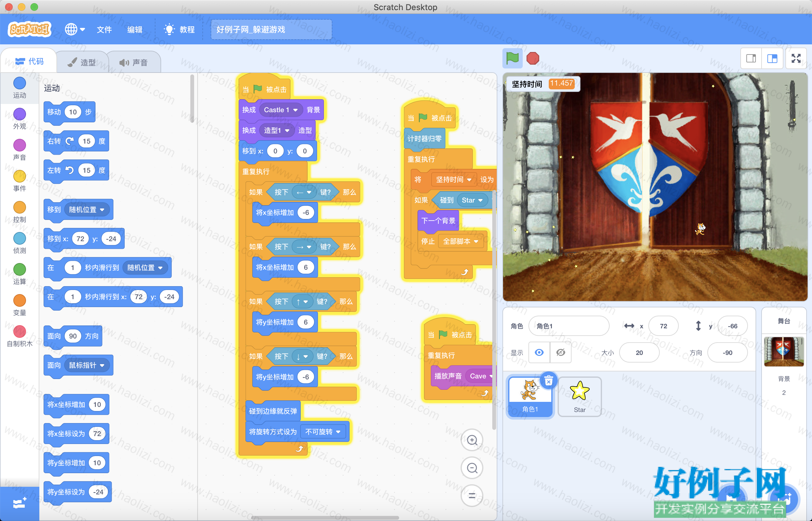
Task: Hide the sprite with crossed eye
Action: click(x=560, y=352)
